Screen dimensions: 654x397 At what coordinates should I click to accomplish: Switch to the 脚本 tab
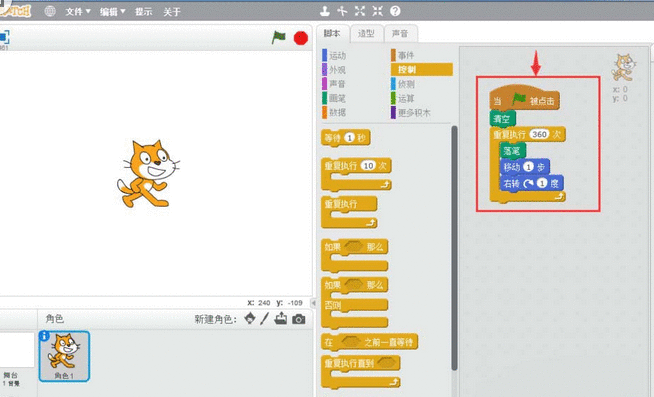pos(332,33)
